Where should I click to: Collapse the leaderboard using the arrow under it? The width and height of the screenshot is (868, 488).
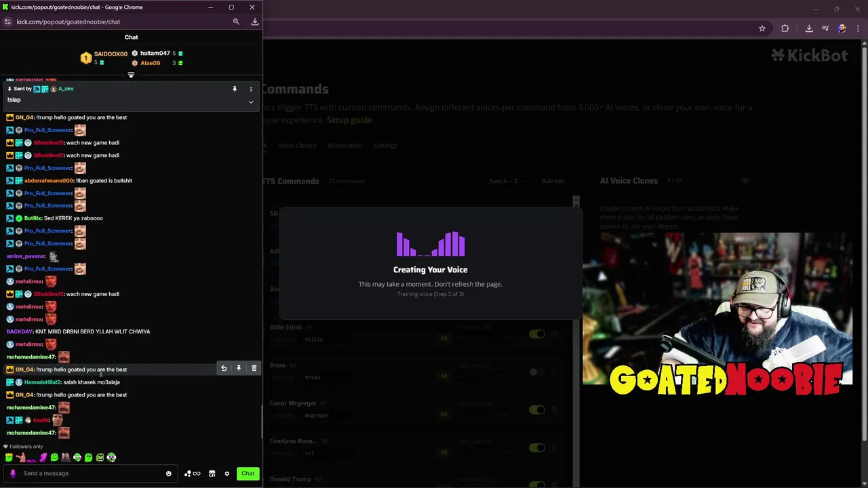[x=131, y=75]
